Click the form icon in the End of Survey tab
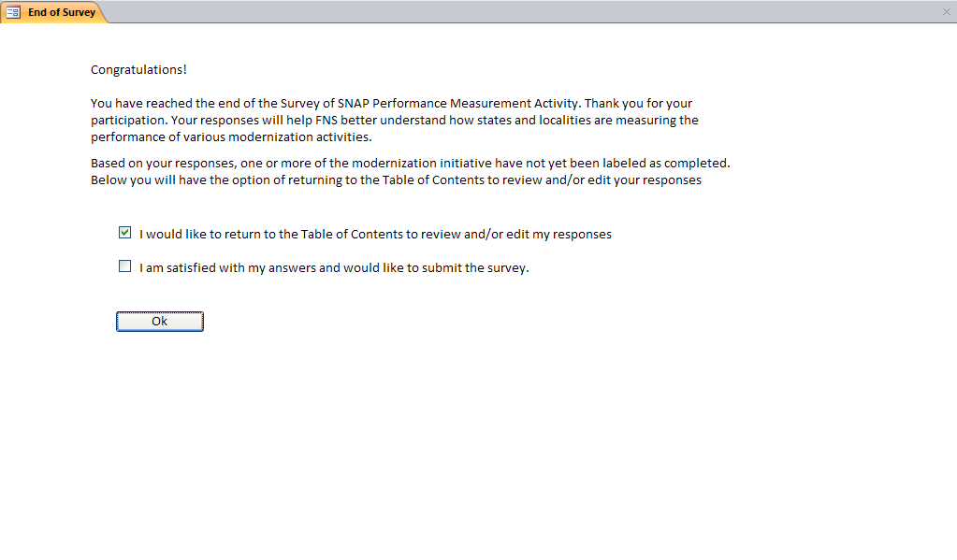This screenshot has height=560, width=957. pyautogui.click(x=14, y=12)
